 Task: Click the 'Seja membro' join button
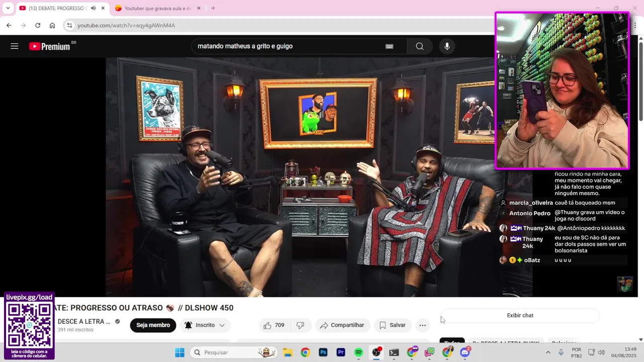tap(153, 325)
